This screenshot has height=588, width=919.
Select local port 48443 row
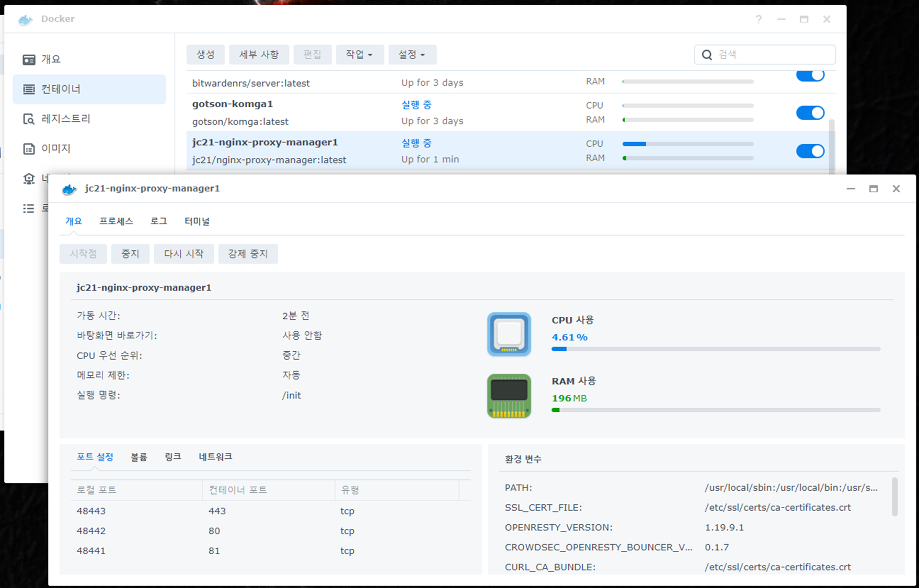[271, 511]
